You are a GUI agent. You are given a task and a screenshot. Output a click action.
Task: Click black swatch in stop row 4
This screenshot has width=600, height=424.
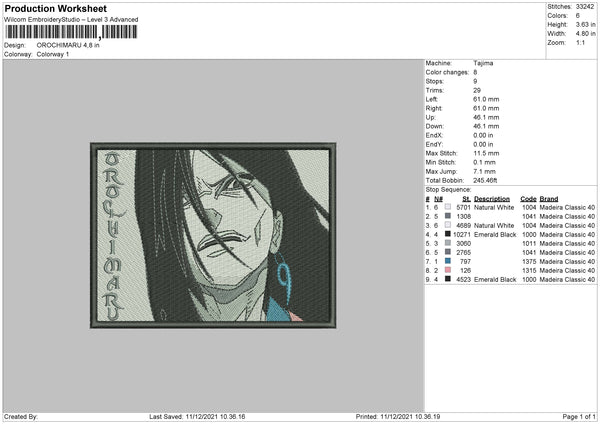(x=448, y=234)
